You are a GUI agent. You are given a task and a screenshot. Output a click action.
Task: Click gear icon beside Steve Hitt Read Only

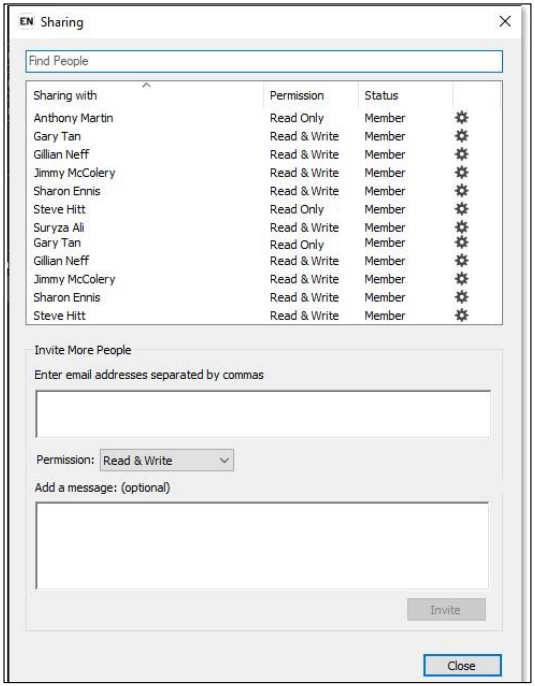click(x=462, y=209)
